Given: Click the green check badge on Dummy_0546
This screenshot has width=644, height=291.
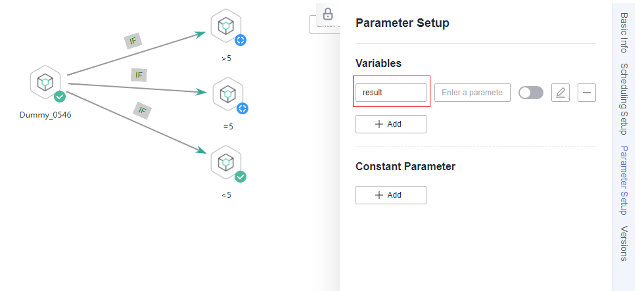Looking at the screenshot, I should [60, 97].
